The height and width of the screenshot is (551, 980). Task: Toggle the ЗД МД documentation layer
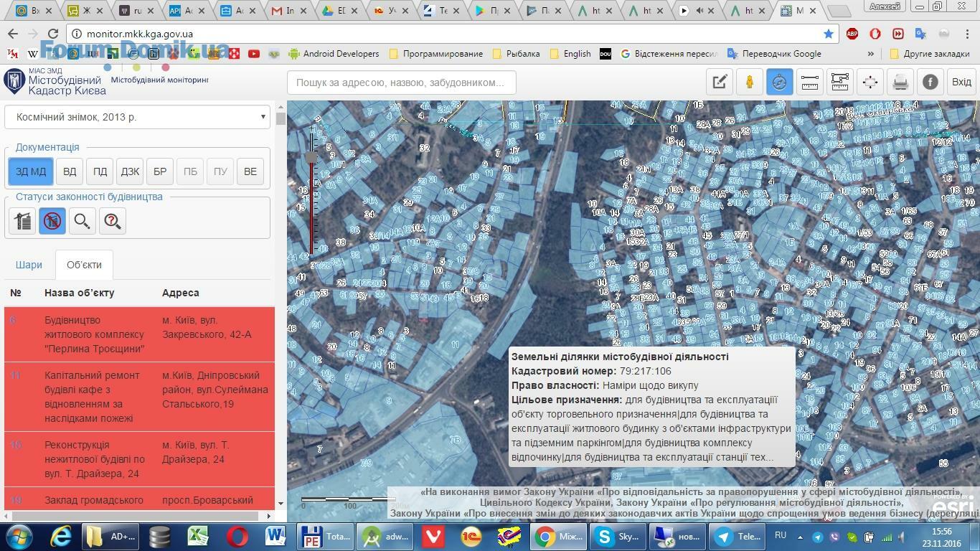(31, 171)
